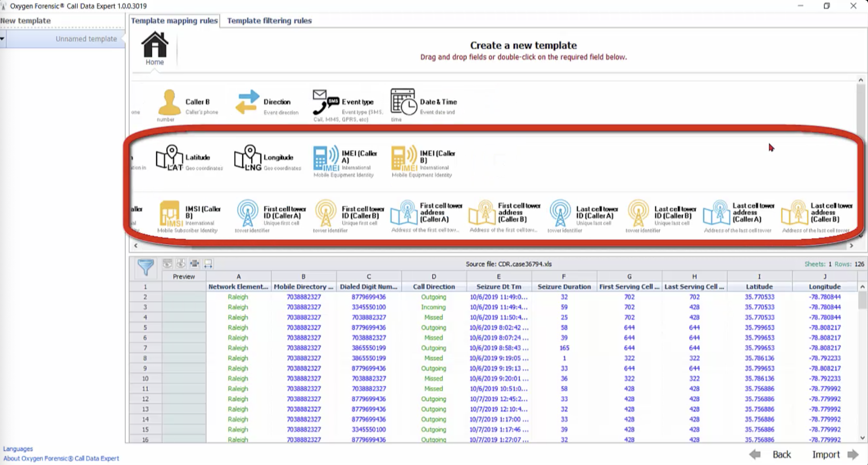This screenshot has width=868, height=465.
Task: Pick the Direction arrows field
Action: point(247,102)
